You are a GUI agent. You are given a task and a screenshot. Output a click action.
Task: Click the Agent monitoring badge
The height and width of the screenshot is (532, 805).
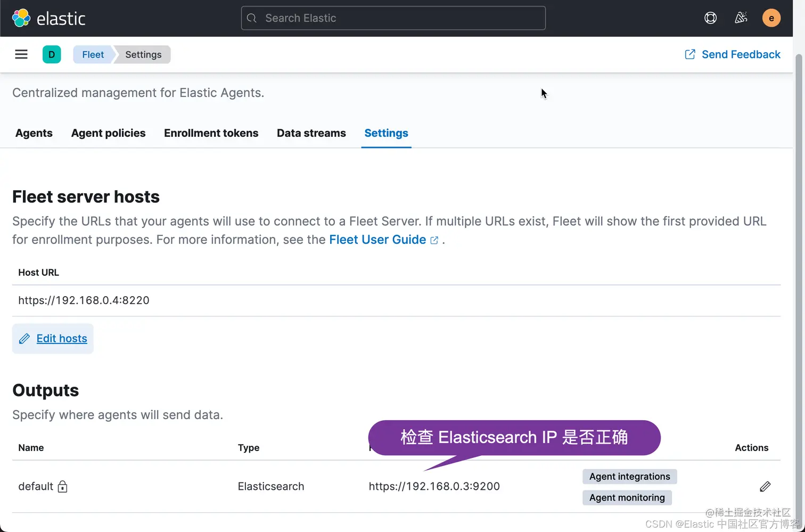(x=627, y=497)
